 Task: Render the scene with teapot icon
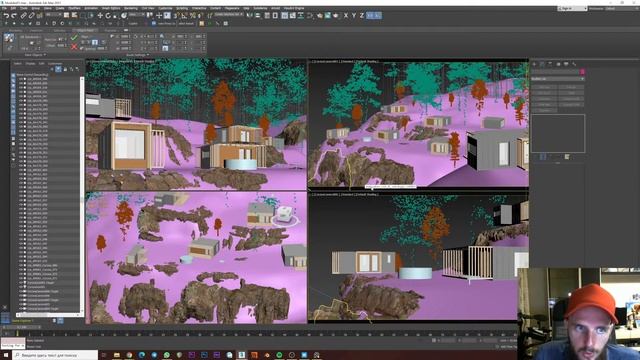(x=336, y=16)
